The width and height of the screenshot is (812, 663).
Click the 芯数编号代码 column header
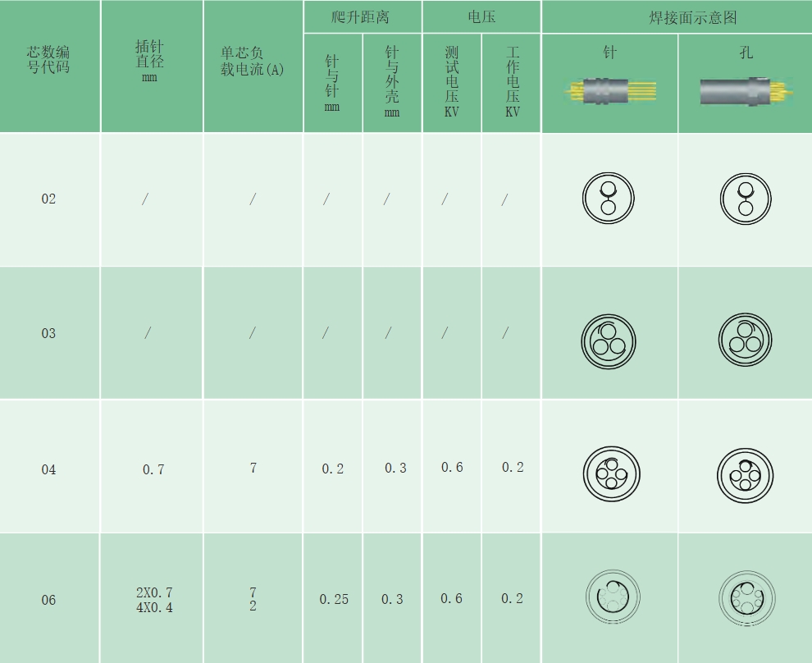pyautogui.click(x=49, y=61)
